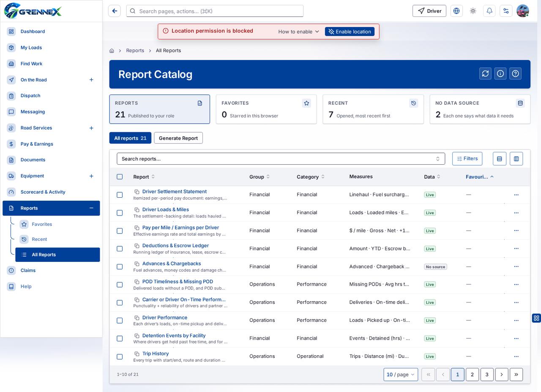This screenshot has width=541, height=392.
Task: Click the back arrow button
Action: pyautogui.click(x=114, y=11)
